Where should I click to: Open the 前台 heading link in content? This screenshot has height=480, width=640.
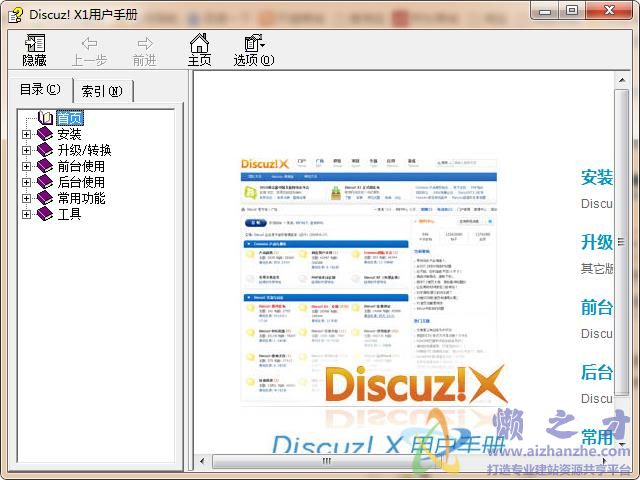point(597,307)
